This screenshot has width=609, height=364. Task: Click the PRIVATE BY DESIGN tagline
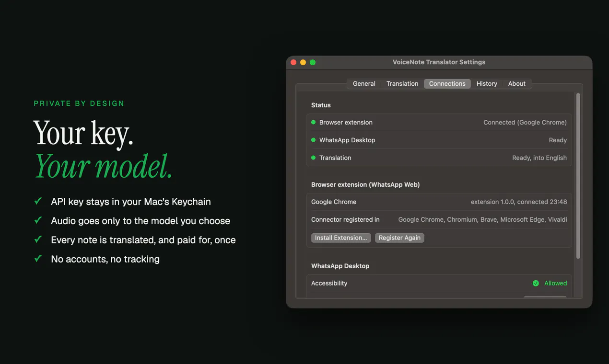(79, 103)
